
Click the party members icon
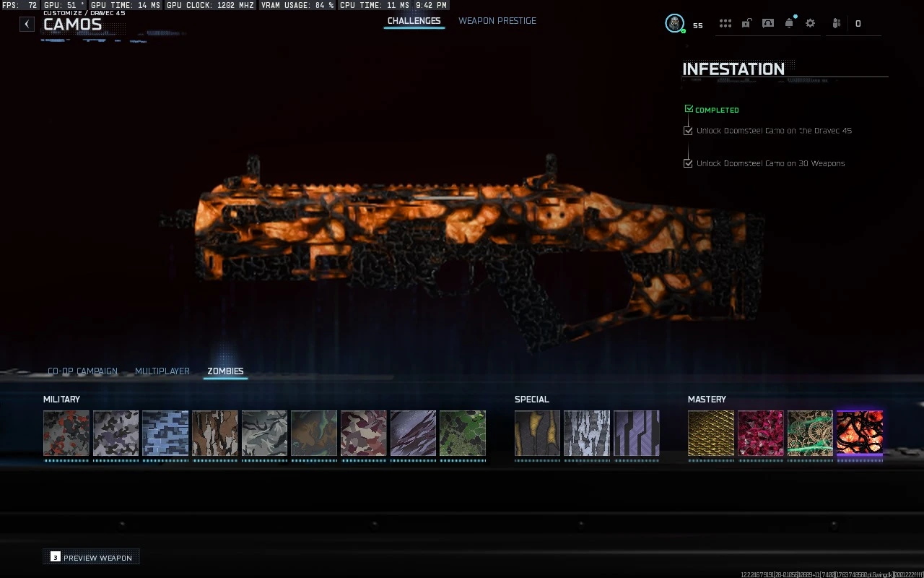(836, 23)
